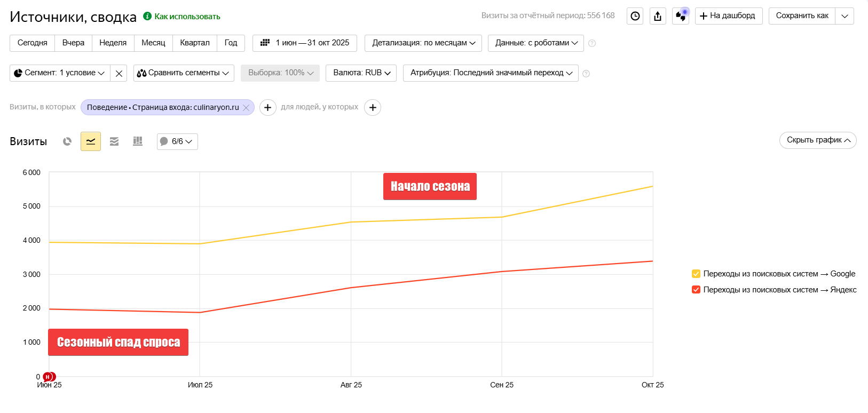Open the Атрибуция dropdown

point(491,73)
